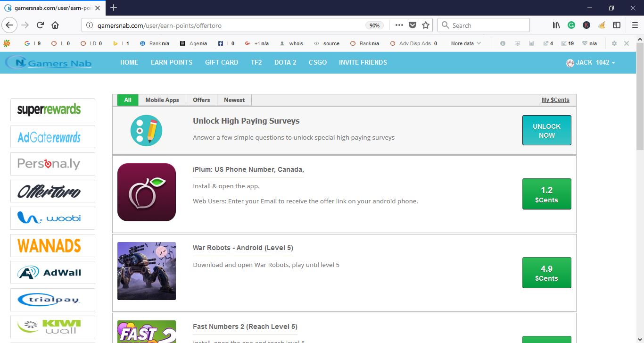Viewport: 644px width, 343px height.
Task: Select the Persona.ly offer wall
Action: [53, 164]
